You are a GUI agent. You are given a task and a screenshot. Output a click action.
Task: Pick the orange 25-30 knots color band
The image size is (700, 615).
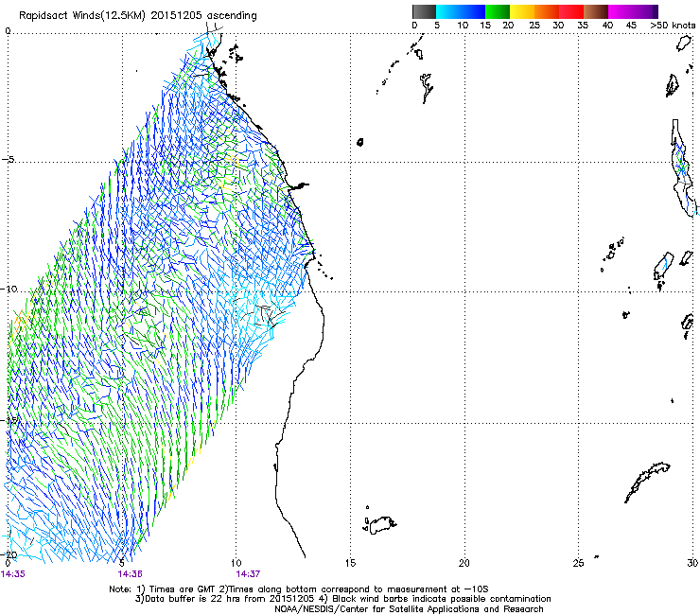tap(547, 11)
